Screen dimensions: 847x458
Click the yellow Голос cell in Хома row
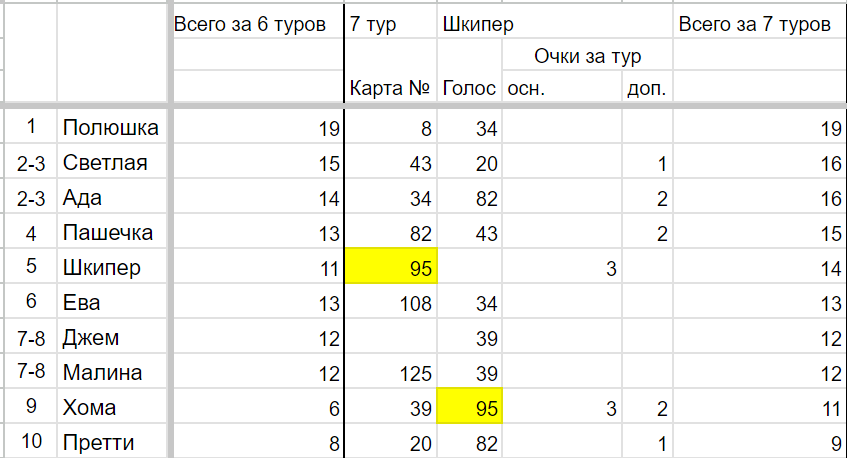tap(469, 406)
